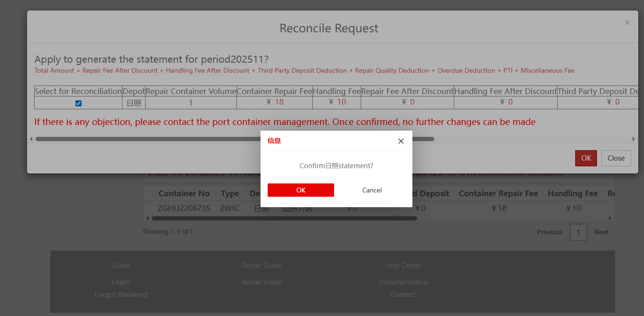644x316 pixels.
Task: Cancel the statement confirmation
Action: (372, 190)
